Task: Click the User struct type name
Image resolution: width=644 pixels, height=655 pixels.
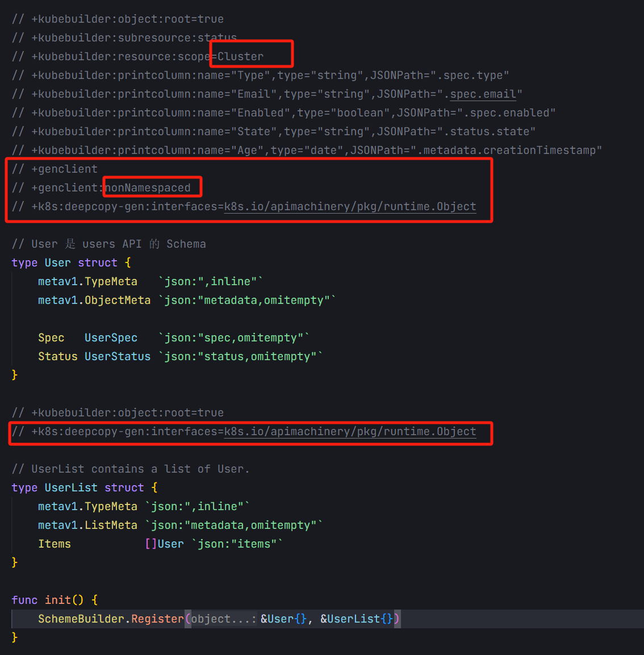Action: coord(57,262)
